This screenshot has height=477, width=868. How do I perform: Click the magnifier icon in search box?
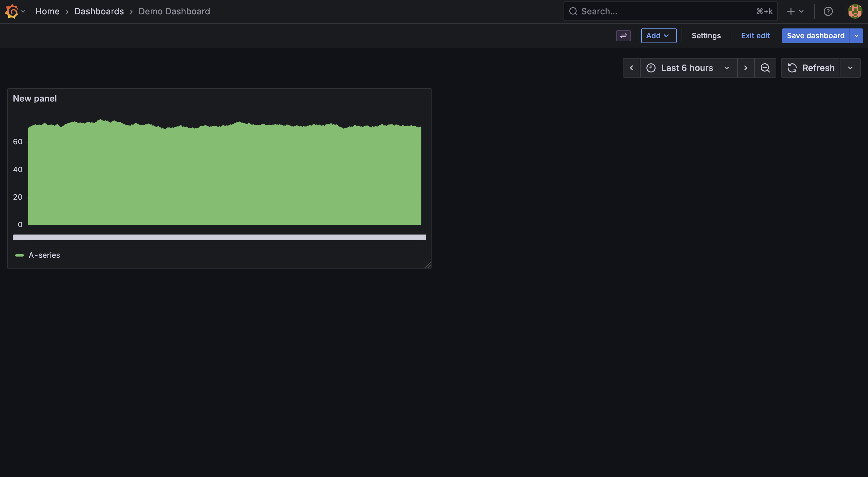tap(573, 11)
